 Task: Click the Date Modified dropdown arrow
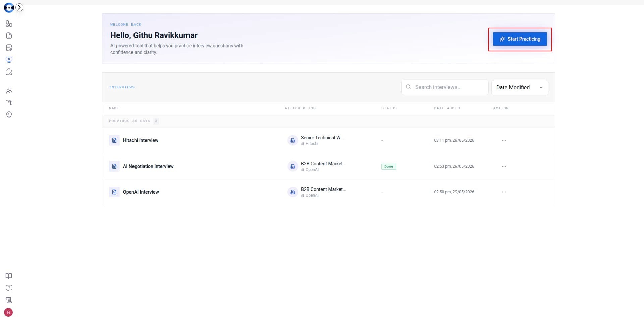point(541,88)
